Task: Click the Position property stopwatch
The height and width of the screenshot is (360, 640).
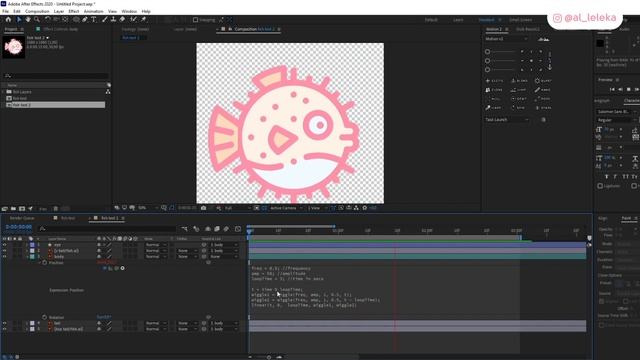Action: [44, 263]
